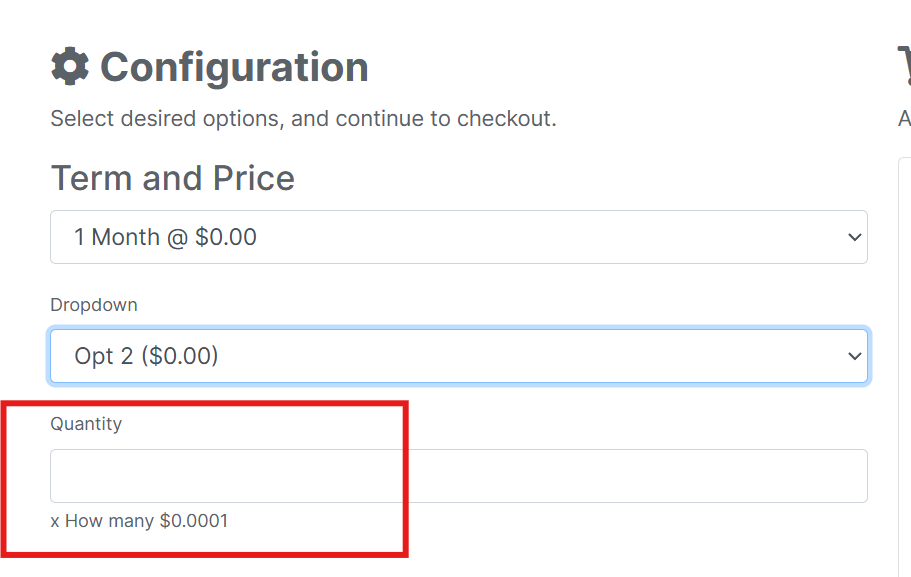Click the "$0.0001" price in the helper text
This screenshot has width=911, height=577.
click(194, 521)
